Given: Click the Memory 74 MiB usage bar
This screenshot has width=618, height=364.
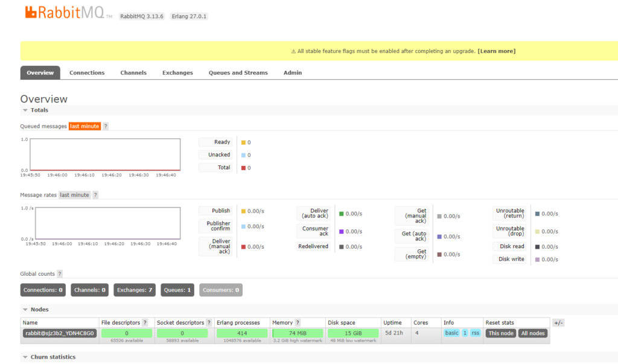Looking at the screenshot, I should pos(298,333).
